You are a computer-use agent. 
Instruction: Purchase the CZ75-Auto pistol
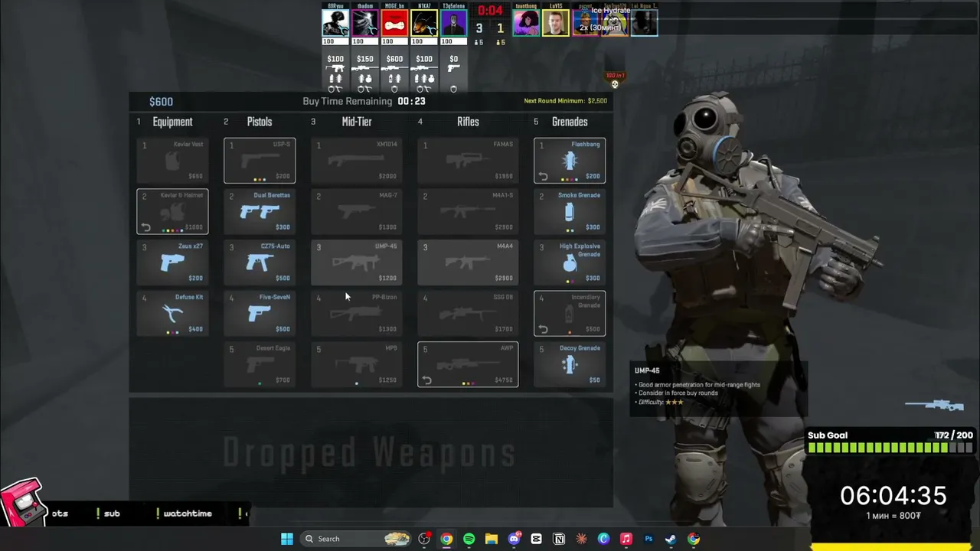click(260, 262)
